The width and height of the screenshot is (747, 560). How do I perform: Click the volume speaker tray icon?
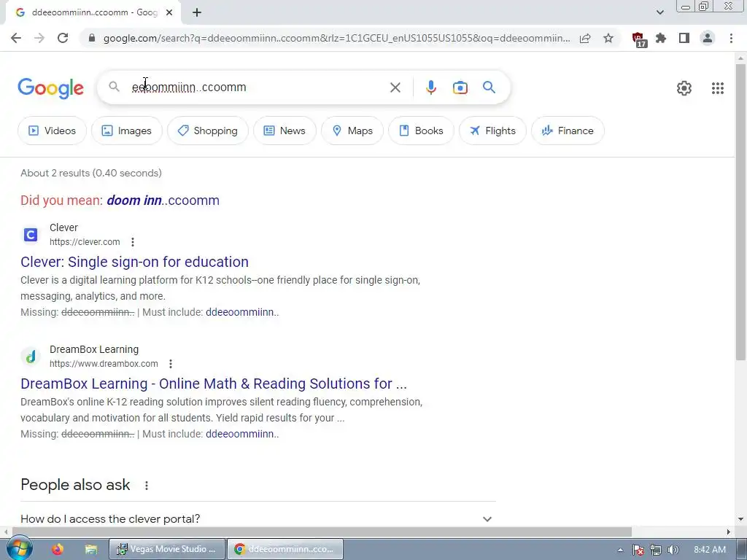[673, 550]
